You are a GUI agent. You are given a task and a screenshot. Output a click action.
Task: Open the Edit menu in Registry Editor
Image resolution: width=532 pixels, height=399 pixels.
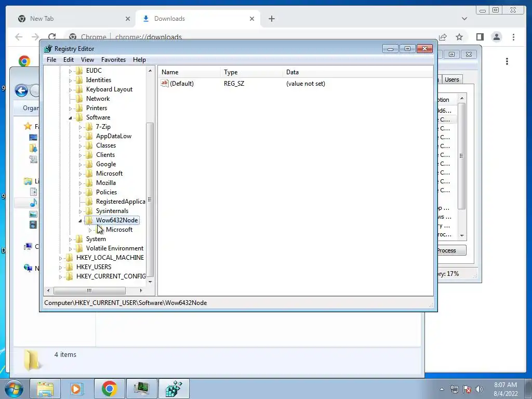pyautogui.click(x=69, y=60)
